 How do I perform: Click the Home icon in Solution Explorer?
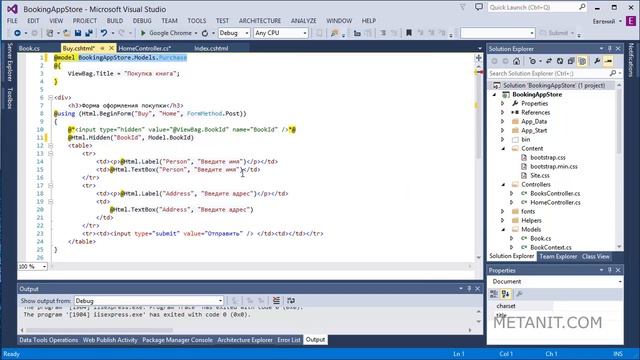tap(516, 61)
